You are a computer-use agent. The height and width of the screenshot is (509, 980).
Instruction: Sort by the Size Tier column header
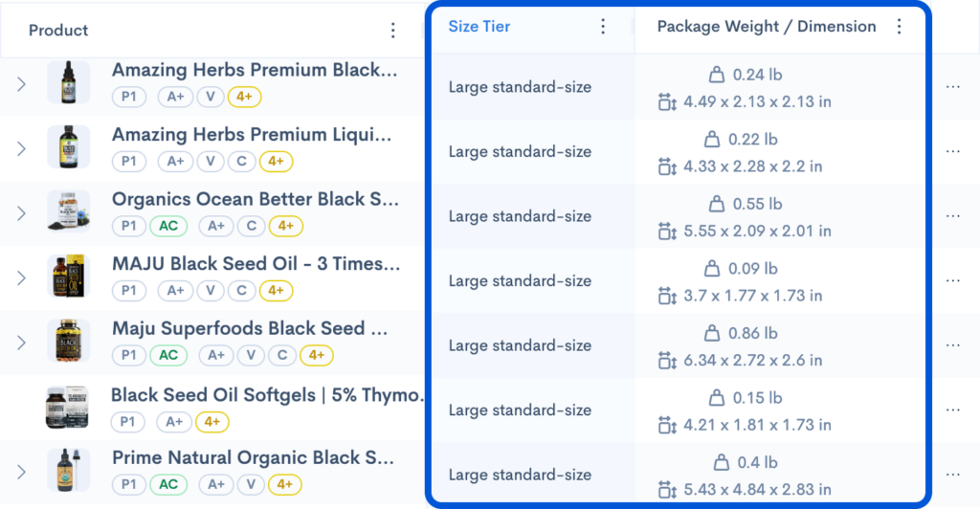coord(479,27)
